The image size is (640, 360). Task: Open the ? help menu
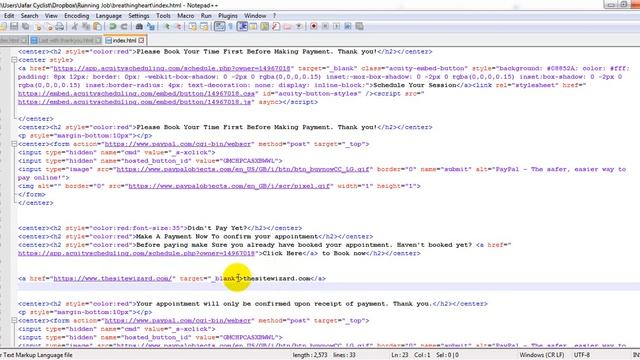tap(274, 16)
